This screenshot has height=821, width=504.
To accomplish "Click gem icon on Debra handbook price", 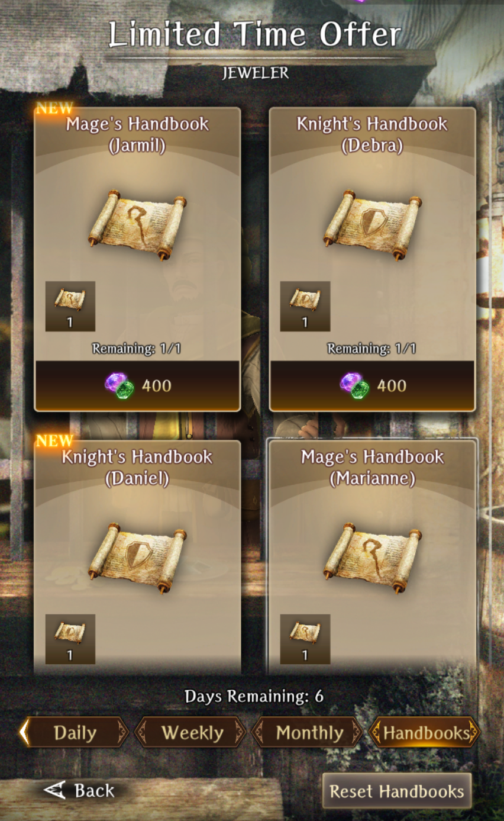I will [x=355, y=385].
